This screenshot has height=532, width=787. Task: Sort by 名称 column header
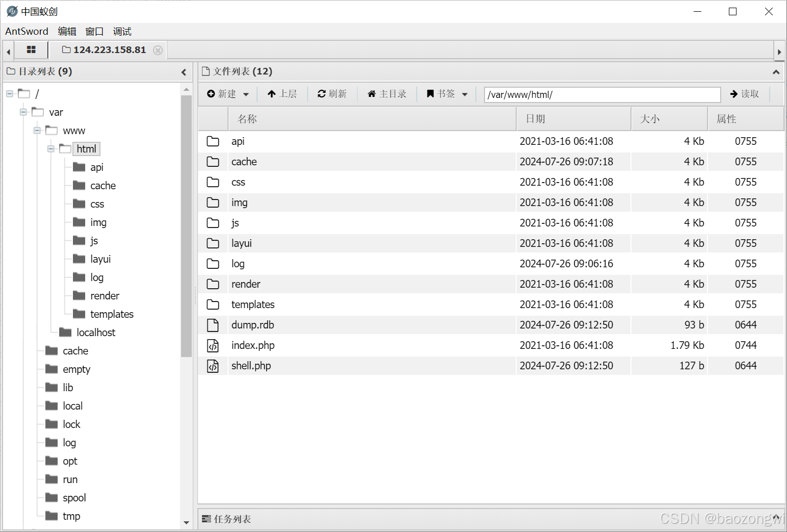(372, 119)
